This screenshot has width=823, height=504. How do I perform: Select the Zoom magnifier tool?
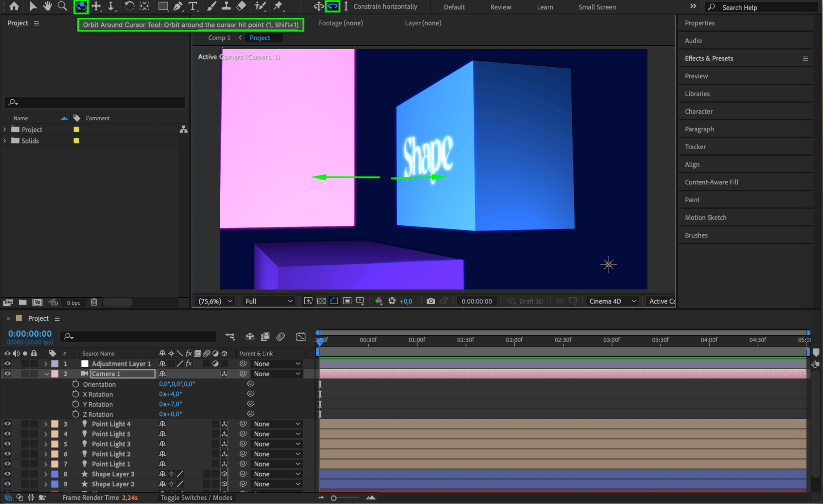pos(62,6)
